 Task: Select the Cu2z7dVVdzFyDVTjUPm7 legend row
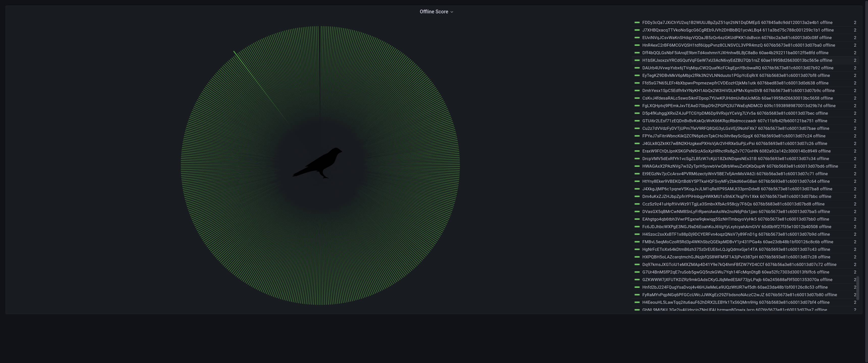click(736, 129)
